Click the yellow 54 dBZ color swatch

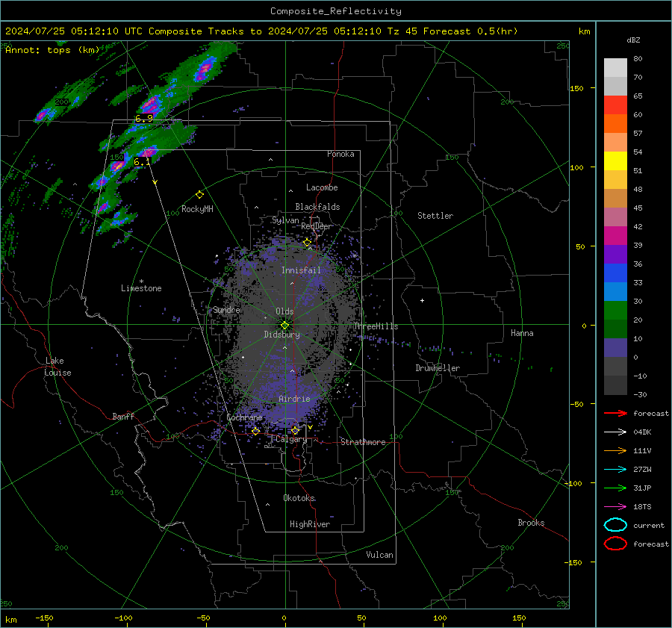click(615, 161)
